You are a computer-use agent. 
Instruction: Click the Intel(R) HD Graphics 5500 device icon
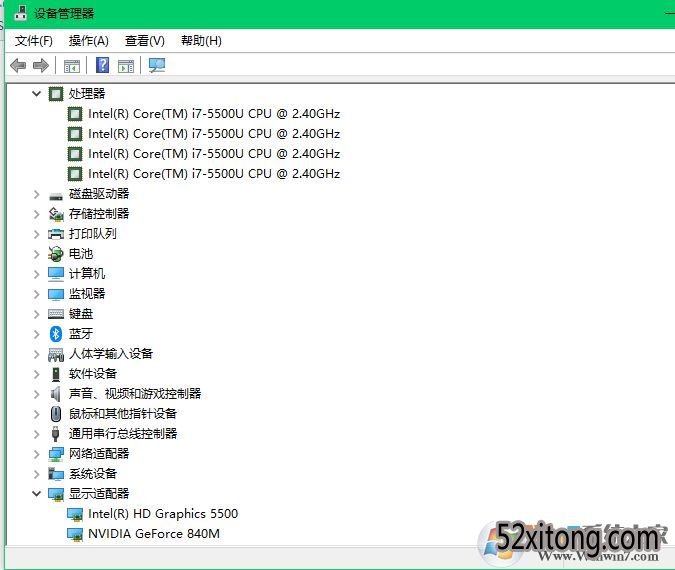tap(75, 514)
